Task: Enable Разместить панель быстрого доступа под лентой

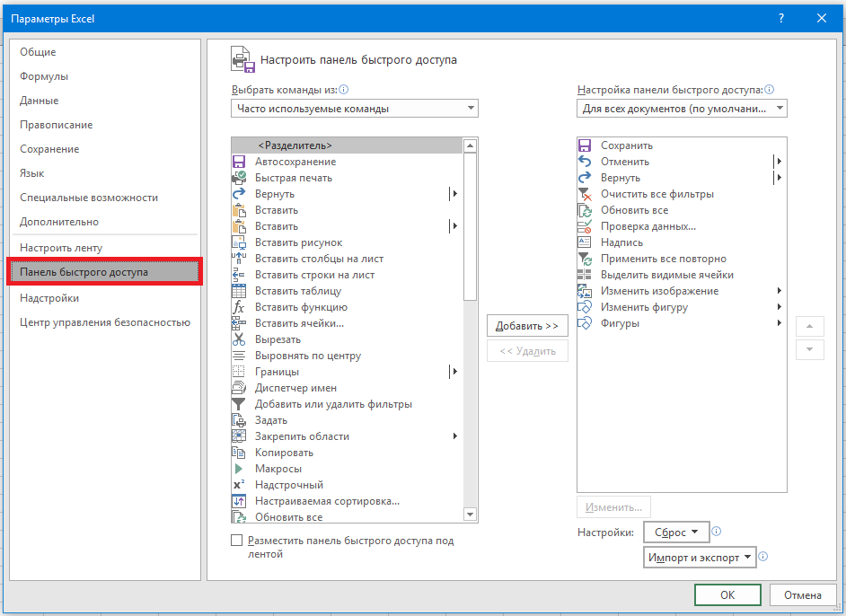Action: click(236, 541)
